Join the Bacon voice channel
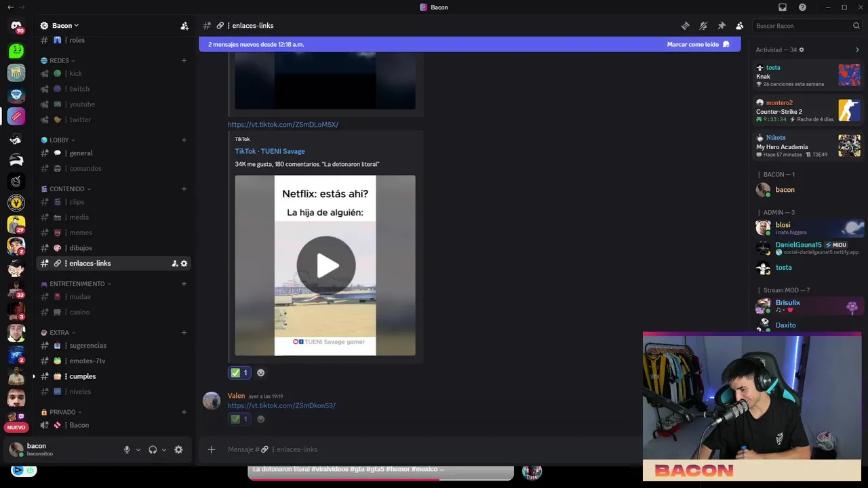The image size is (868, 488). 113,425
